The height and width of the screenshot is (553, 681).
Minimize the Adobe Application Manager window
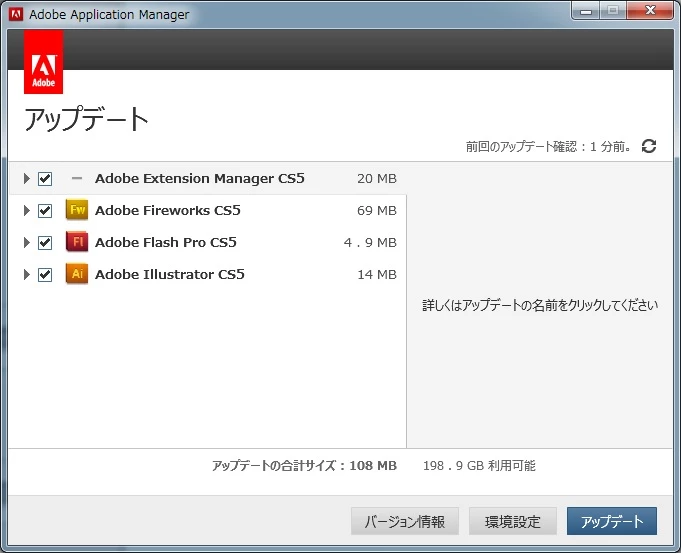point(585,11)
